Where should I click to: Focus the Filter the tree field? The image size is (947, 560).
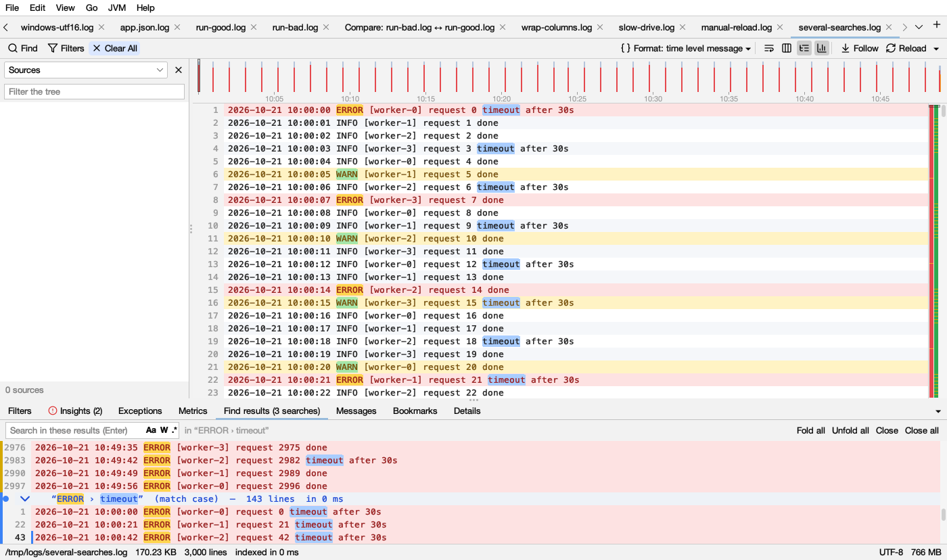94,91
